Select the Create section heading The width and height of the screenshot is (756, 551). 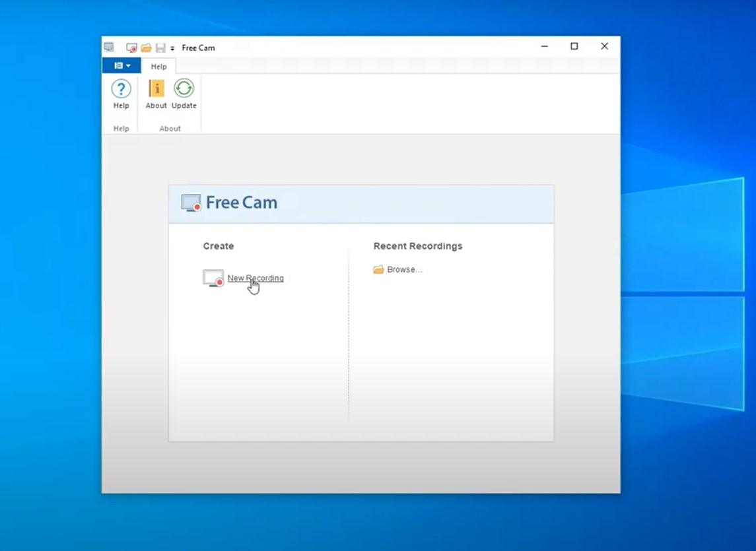coord(218,245)
